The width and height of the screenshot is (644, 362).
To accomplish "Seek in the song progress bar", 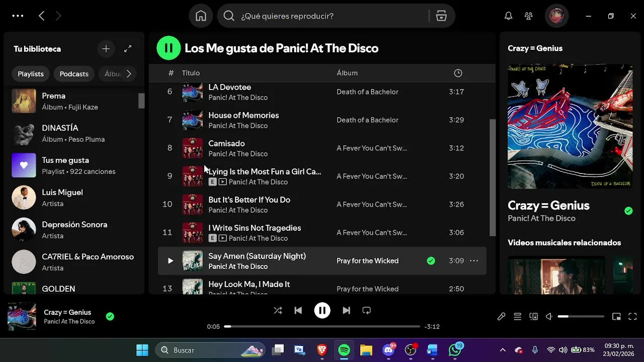I will click(x=322, y=326).
